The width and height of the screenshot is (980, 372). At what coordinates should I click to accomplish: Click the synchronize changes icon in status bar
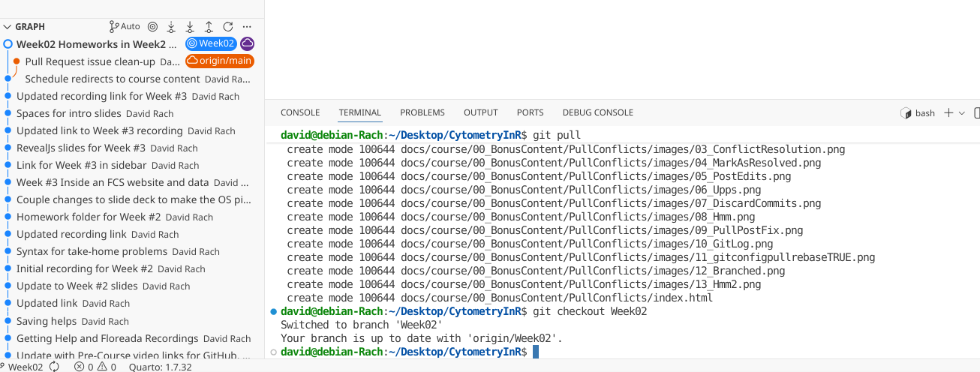[54, 367]
